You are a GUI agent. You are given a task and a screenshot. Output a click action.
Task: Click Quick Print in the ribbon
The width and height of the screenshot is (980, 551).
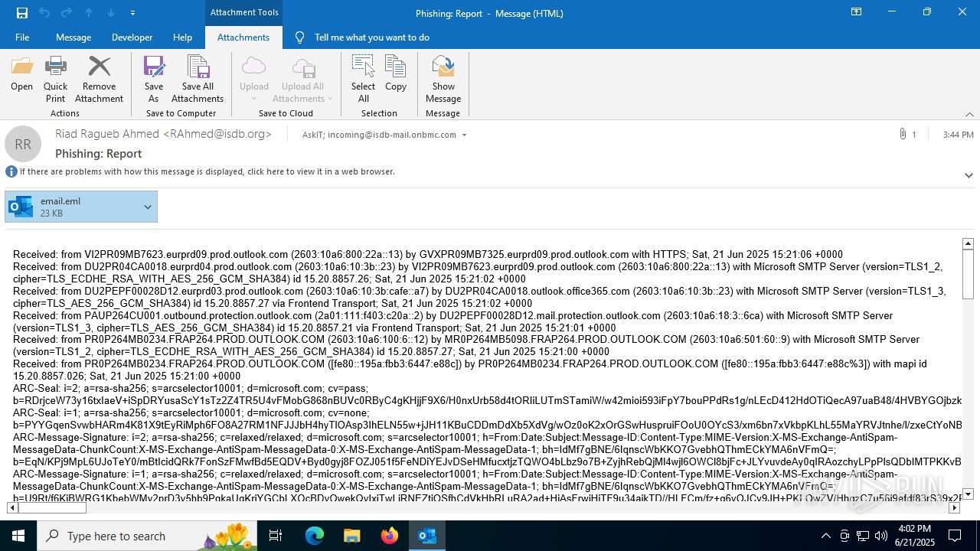(x=55, y=79)
